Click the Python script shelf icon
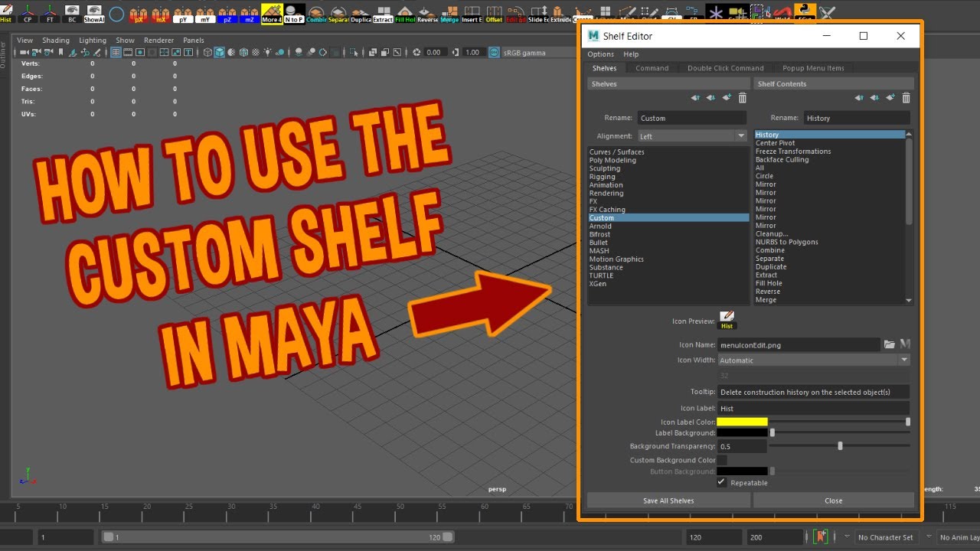This screenshot has height=551, width=980. point(805,11)
